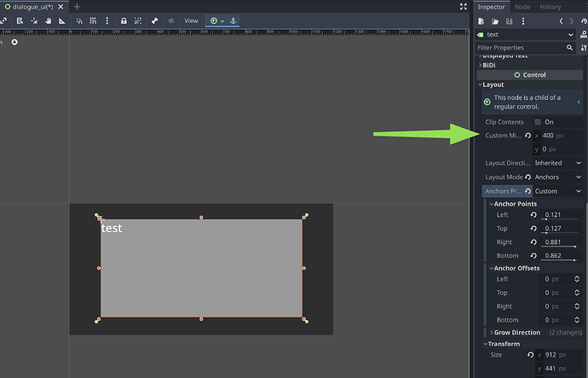Screen dimensions: 588x378
Task: Open the object history list icon
Action: (584, 21)
